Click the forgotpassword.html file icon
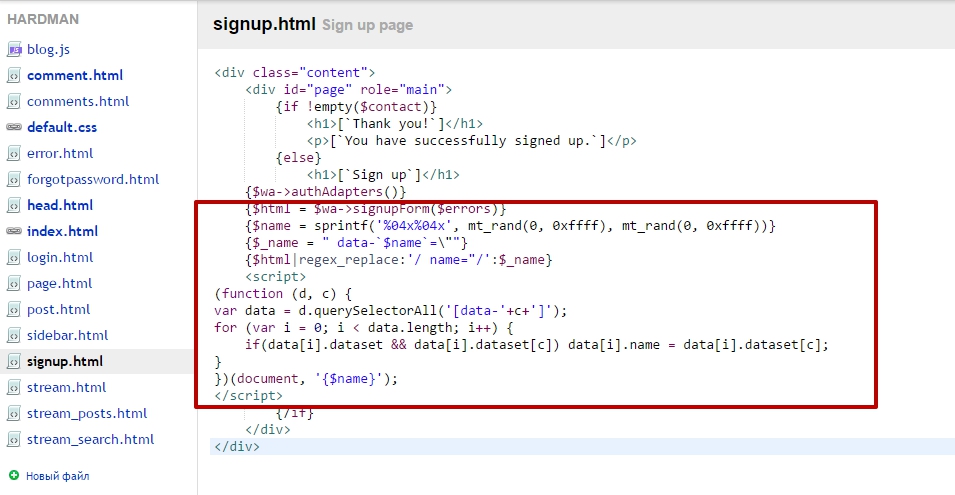This screenshot has width=955, height=495. (14, 180)
